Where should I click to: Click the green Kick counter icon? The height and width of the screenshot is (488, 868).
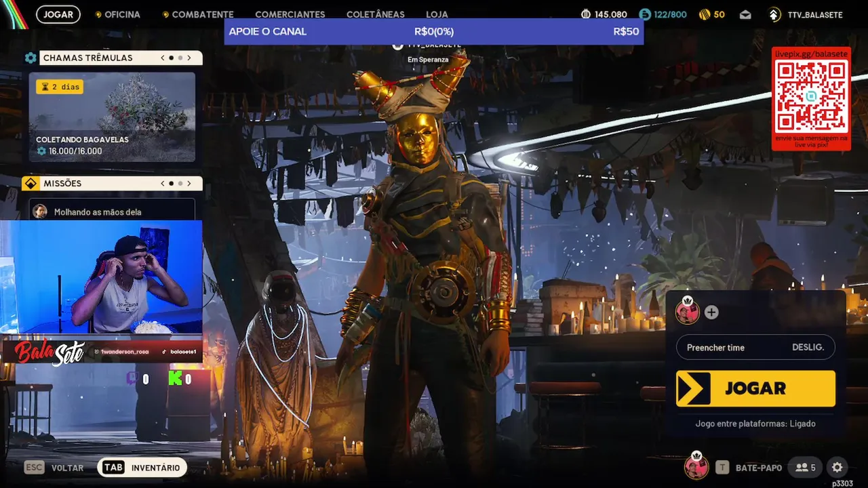[x=175, y=379]
